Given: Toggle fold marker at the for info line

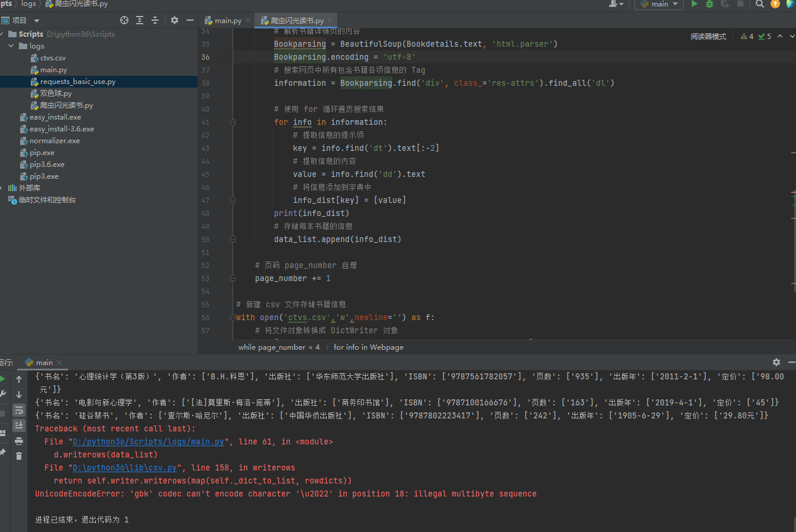Looking at the screenshot, I should pos(233,122).
